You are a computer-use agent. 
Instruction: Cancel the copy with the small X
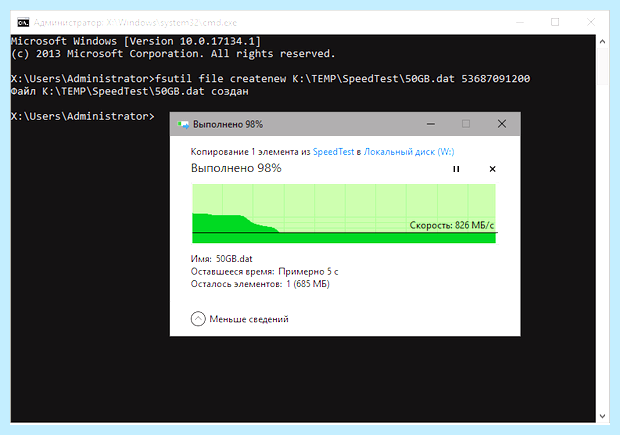point(492,169)
